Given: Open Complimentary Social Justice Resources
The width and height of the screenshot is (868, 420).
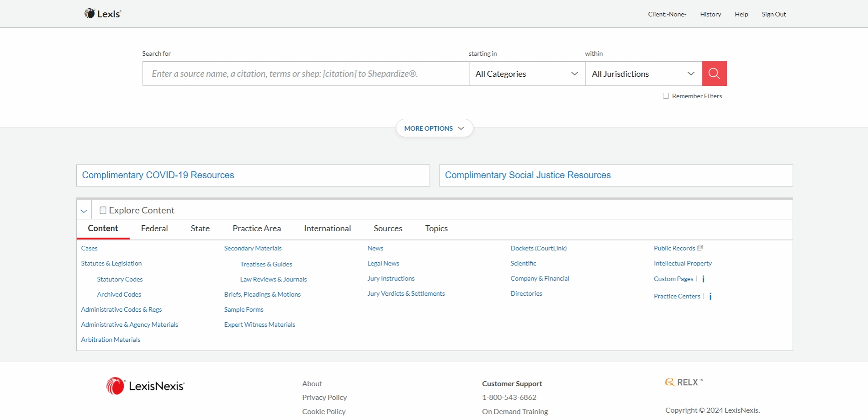Looking at the screenshot, I should (x=528, y=175).
